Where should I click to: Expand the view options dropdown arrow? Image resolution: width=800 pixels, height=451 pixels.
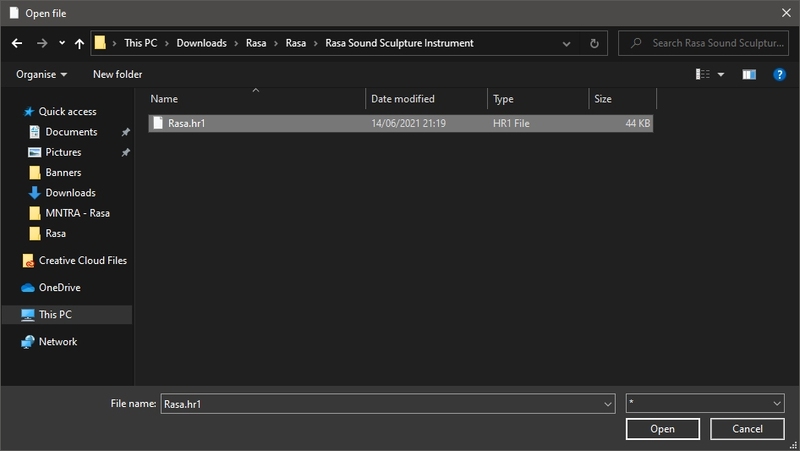(721, 74)
